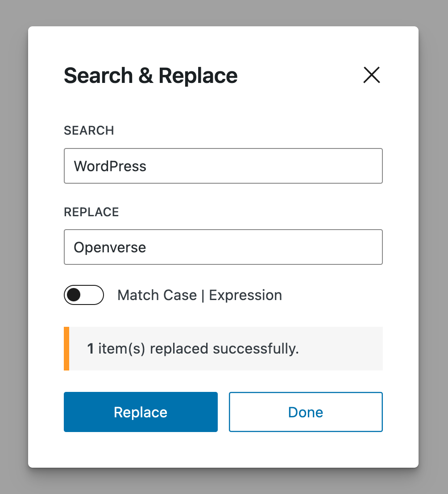Click the 'Match Case | Expression' label text
The height and width of the screenshot is (494, 448).
(x=199, y=295)
